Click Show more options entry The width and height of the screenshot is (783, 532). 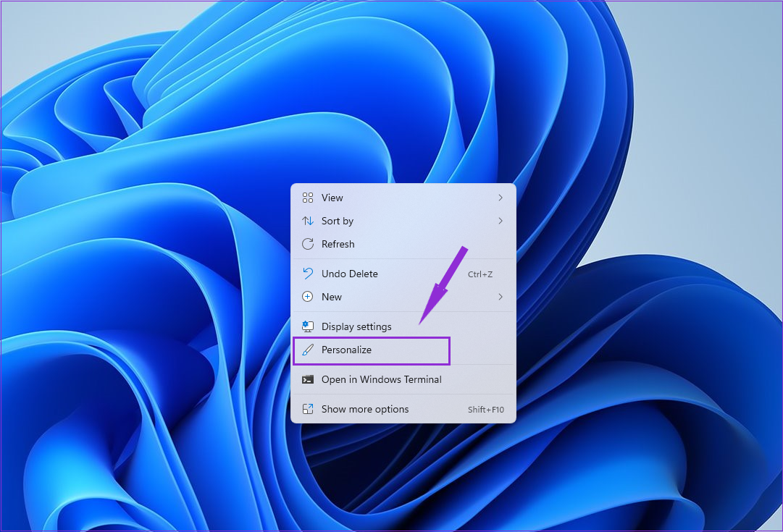coord(364,409)
